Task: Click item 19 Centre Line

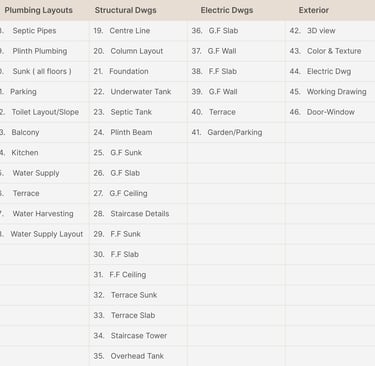Action: [x=122, y=31]
